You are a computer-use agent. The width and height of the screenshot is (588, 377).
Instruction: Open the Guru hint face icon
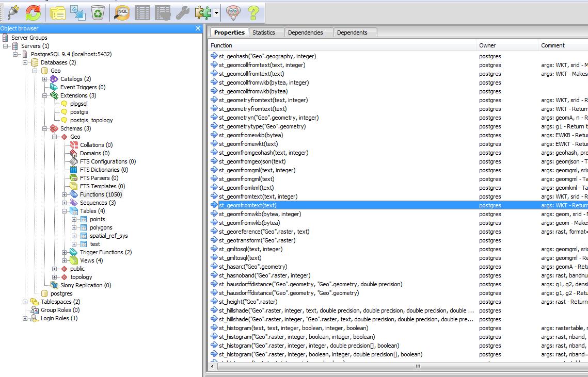pos(234,12)
